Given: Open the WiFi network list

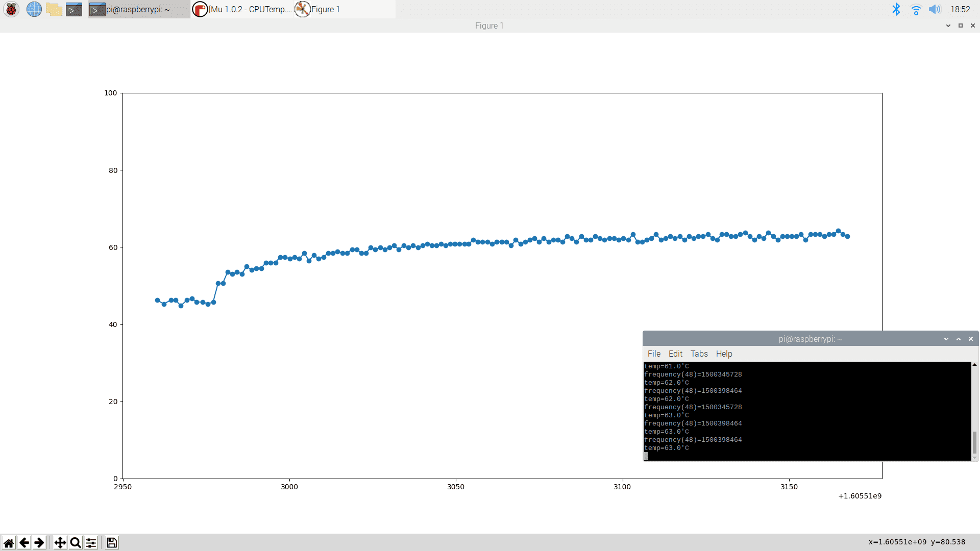Looking at the screenshot, I should pos(916,9).
